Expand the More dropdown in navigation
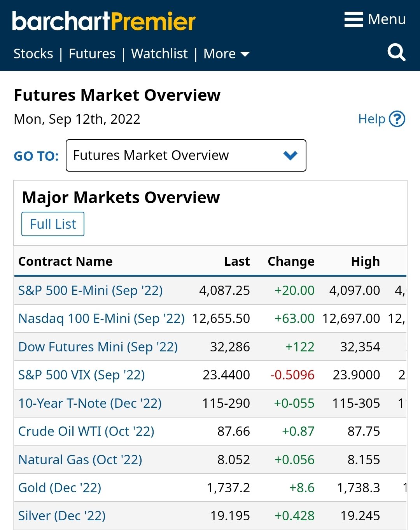The width and height of the screenshot is (420, 530). coord(226,54)
